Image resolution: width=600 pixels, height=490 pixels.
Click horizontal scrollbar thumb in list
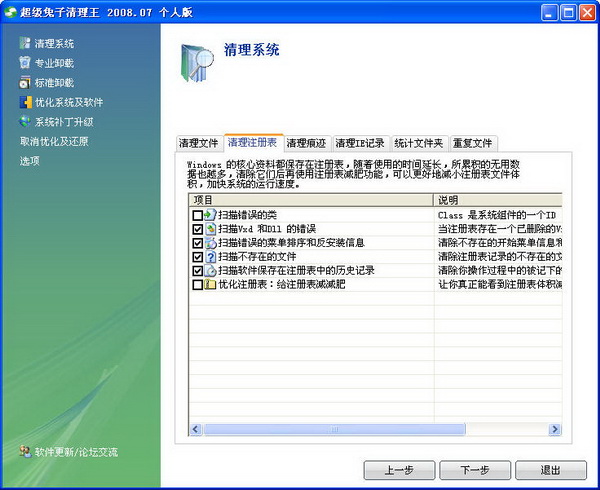(334, 429)
